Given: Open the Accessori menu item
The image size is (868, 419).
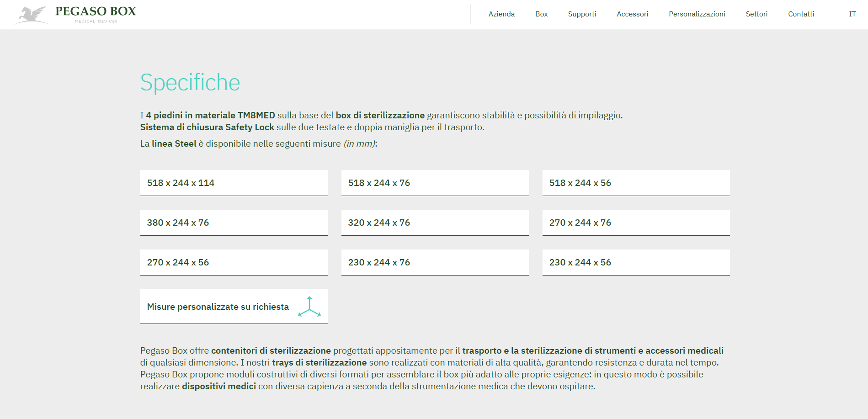Looking at the screenshot, I should tap(632, 14).
